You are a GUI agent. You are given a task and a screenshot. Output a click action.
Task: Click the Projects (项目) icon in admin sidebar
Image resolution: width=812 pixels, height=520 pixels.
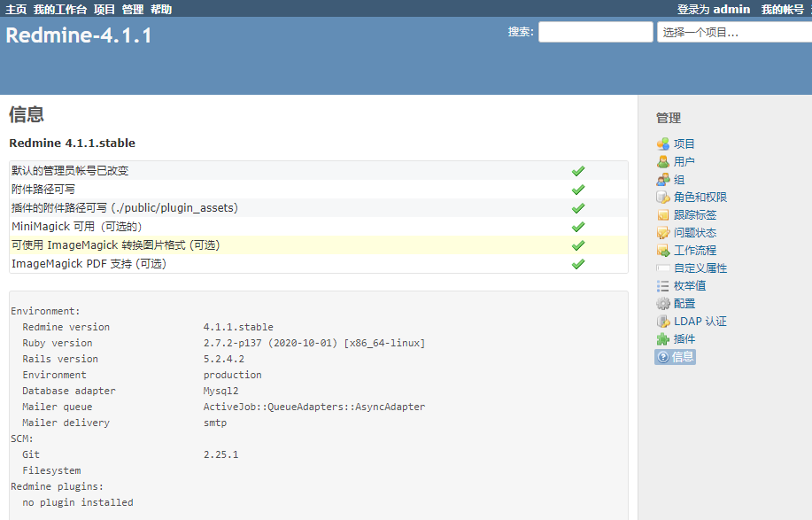(x=663, y=144)
